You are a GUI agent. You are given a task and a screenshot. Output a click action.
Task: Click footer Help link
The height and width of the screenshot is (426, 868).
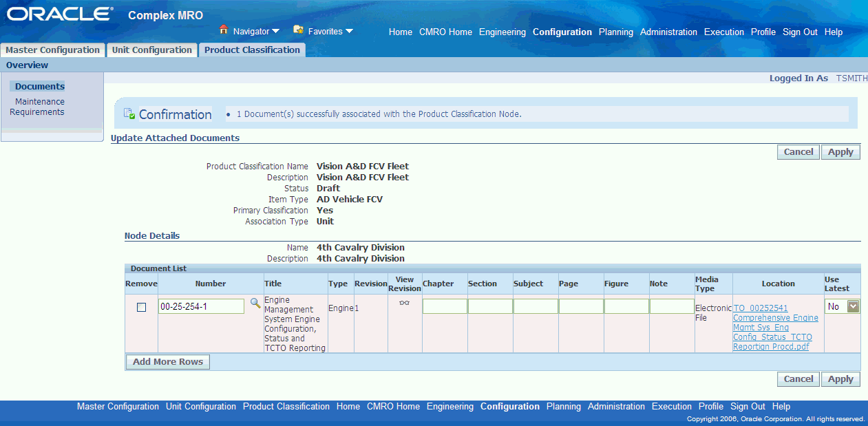click(781, 407)
